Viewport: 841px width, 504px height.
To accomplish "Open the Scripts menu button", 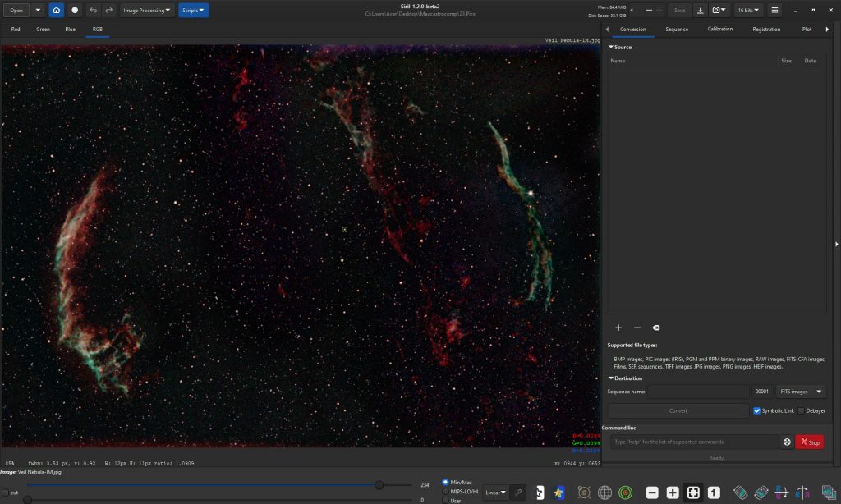I will [x=193, y=10].
